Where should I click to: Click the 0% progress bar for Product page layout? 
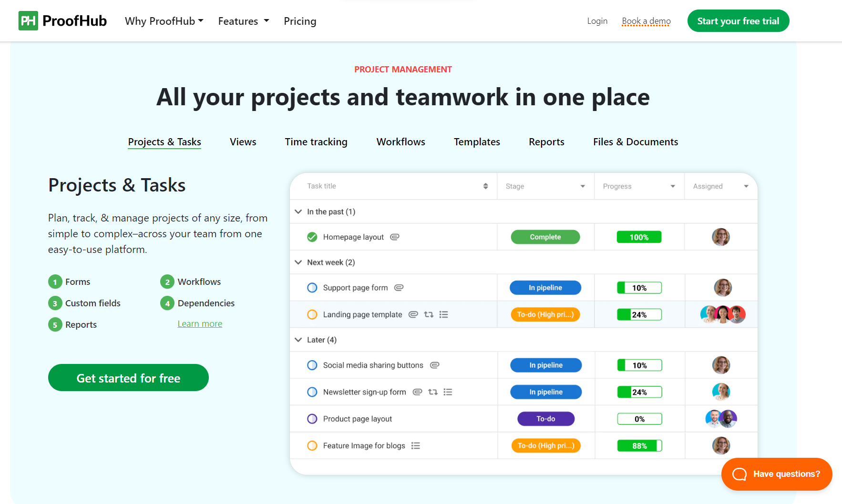[x=639, y=419]
